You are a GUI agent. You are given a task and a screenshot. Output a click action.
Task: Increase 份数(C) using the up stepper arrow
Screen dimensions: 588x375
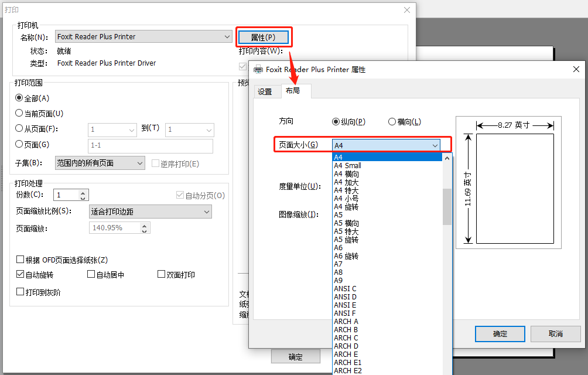tap(81, 191)
